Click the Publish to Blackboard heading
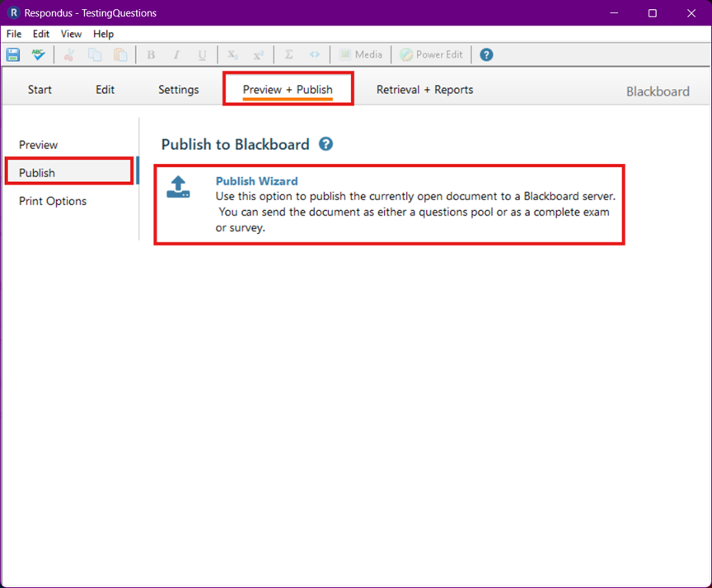712x588 pixels. point(235,144)
